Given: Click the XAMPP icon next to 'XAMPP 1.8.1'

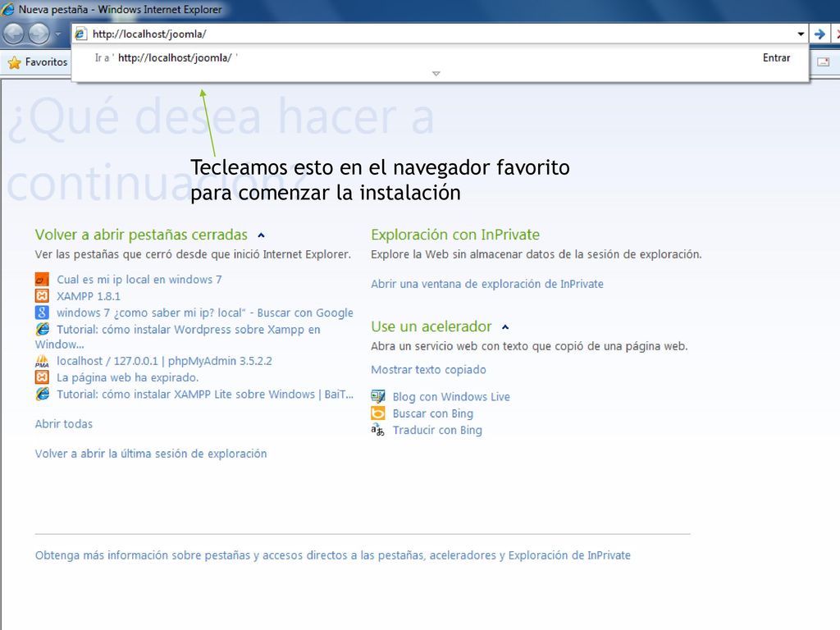Looking at the screenshot, I should click(42, 296).
